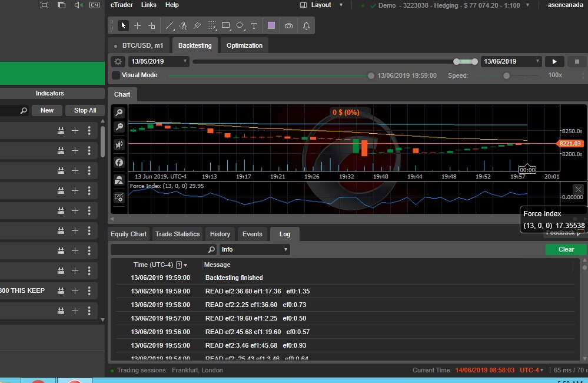Select the crosshair tool
The height and width of the screenshot is (383, 588).
click(137, 25)
